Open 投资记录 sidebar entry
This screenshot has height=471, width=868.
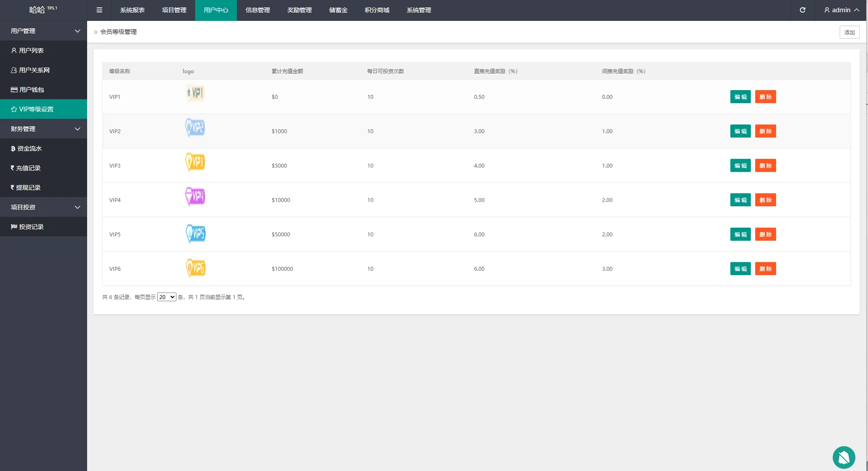(31, 227)
